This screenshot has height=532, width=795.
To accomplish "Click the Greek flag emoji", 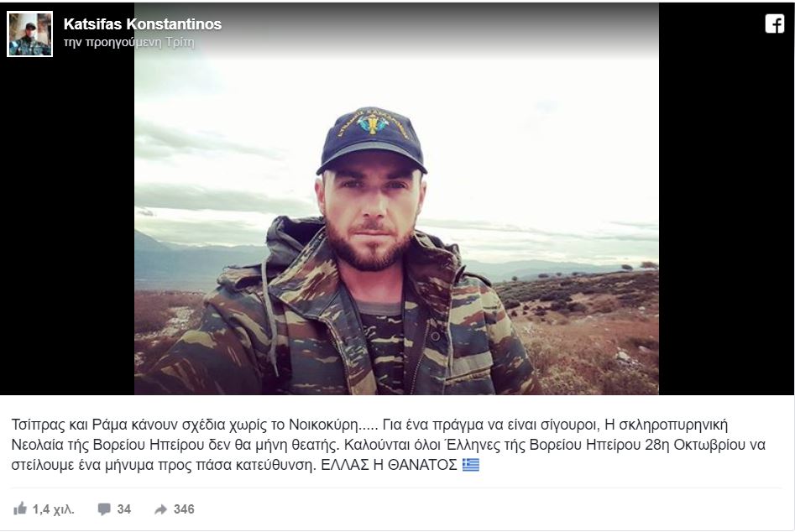I will tap(470, 465).
